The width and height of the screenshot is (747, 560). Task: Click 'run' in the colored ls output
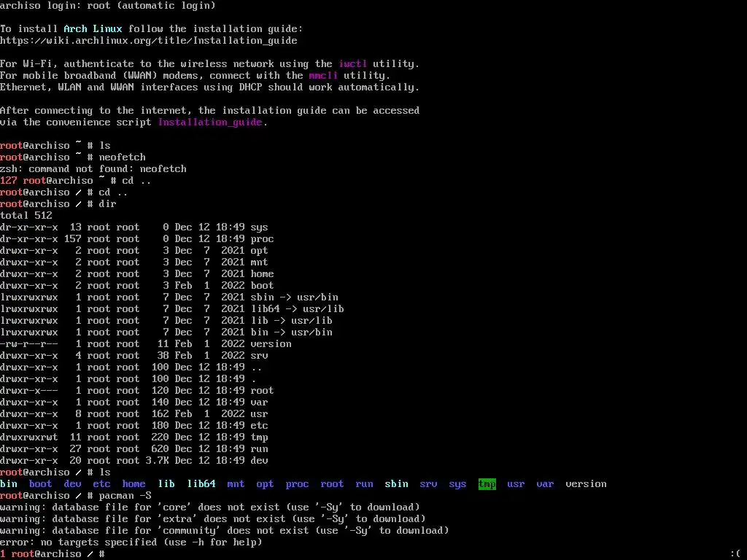click(365, 484)
